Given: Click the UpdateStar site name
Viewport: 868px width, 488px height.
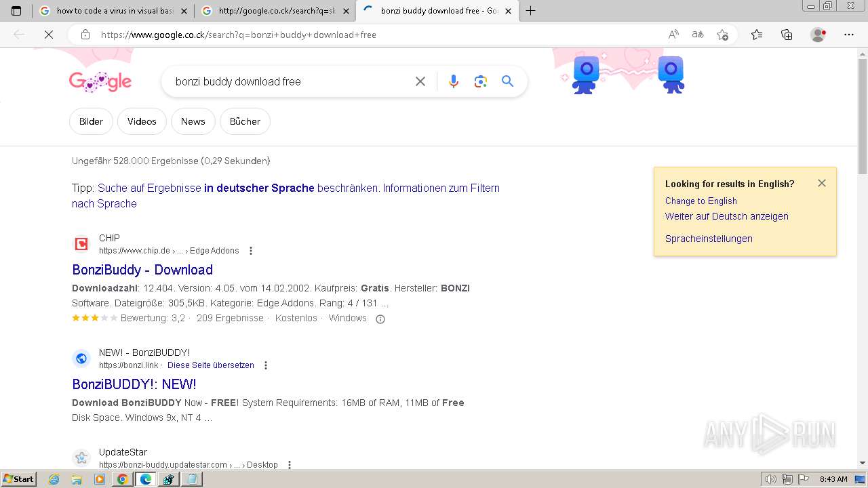Looking at the screenshot, I should pos(123,452).
